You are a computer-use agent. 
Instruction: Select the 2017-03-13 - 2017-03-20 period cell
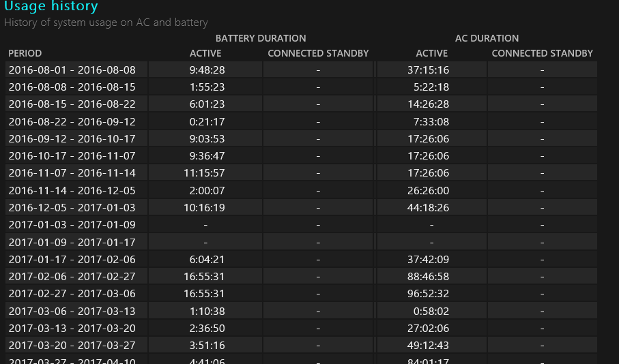coord(72,328)
